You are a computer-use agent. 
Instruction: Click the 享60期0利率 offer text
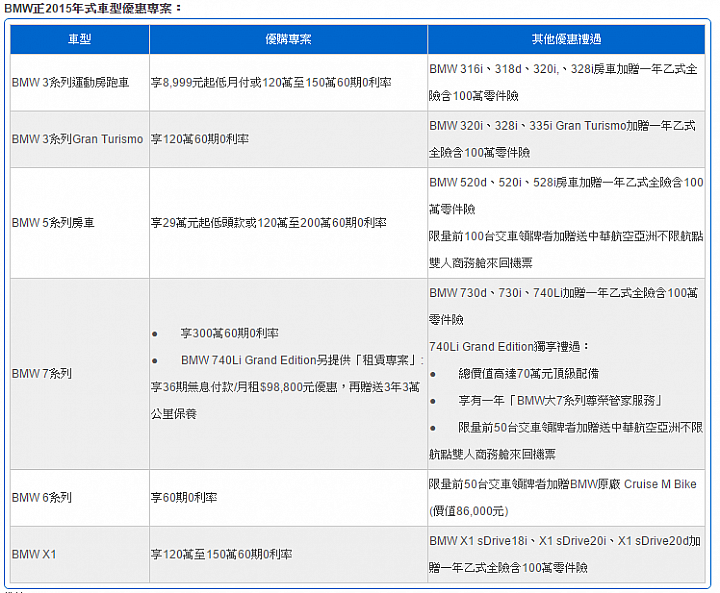click(x=184, y=498)
